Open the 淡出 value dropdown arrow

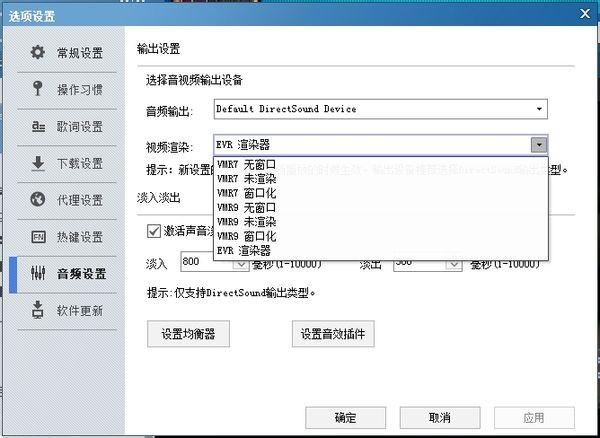pos(454,264)
